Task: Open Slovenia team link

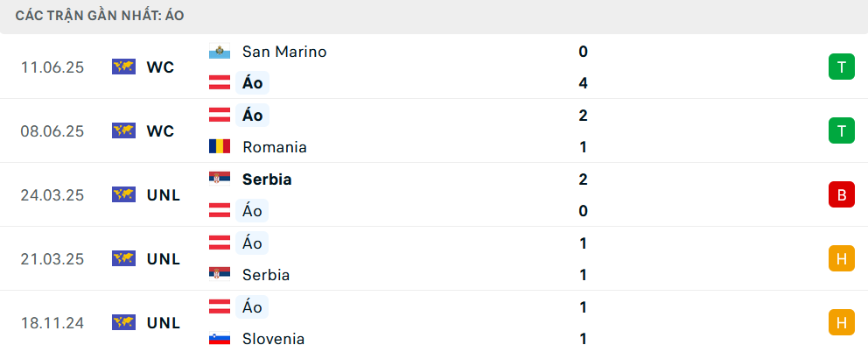Action: coord(274,339)
